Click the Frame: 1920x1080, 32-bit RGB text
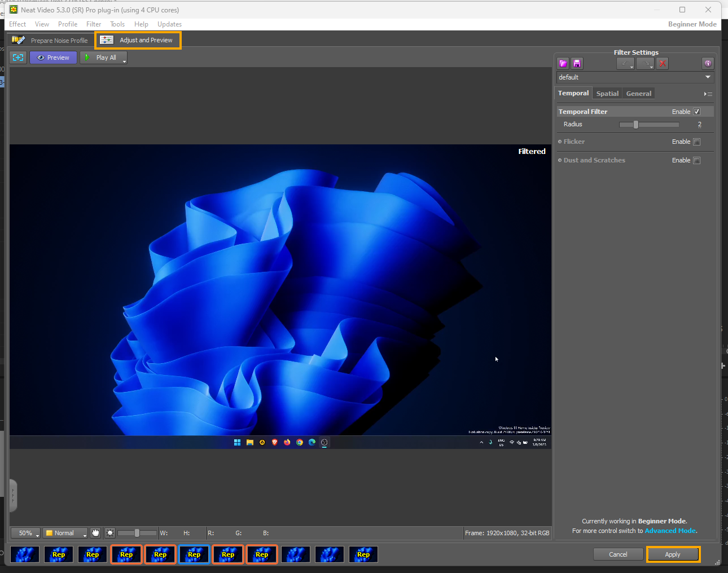 click(507, 533)
